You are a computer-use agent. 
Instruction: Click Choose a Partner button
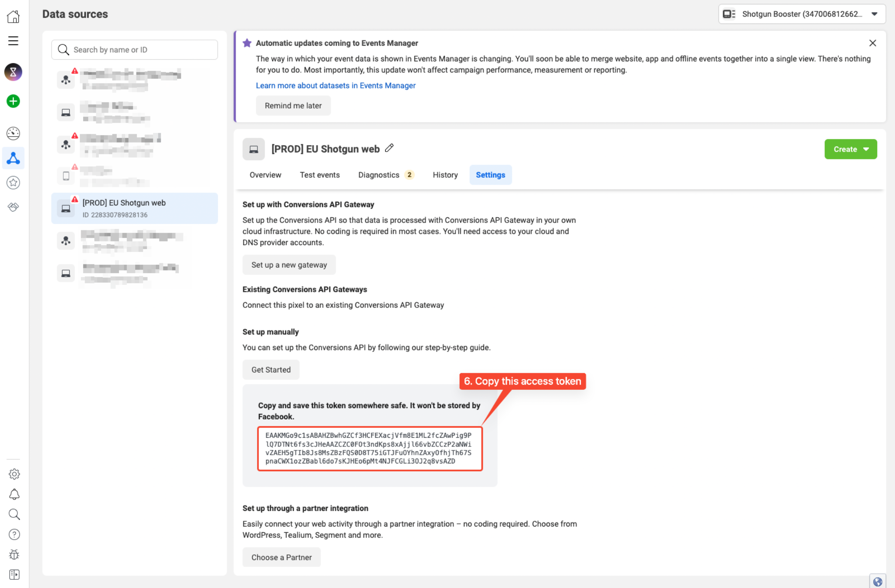click(x=281, y=557)
